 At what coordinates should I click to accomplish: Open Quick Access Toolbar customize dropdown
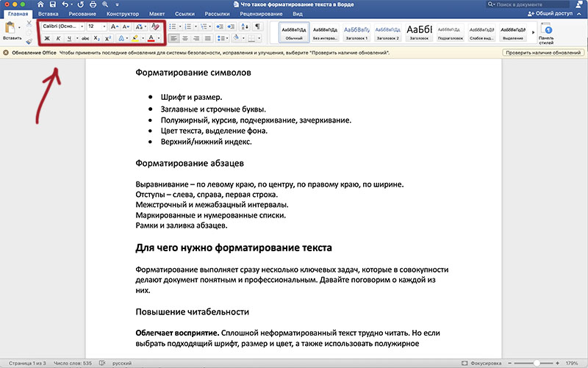(117, 4)
